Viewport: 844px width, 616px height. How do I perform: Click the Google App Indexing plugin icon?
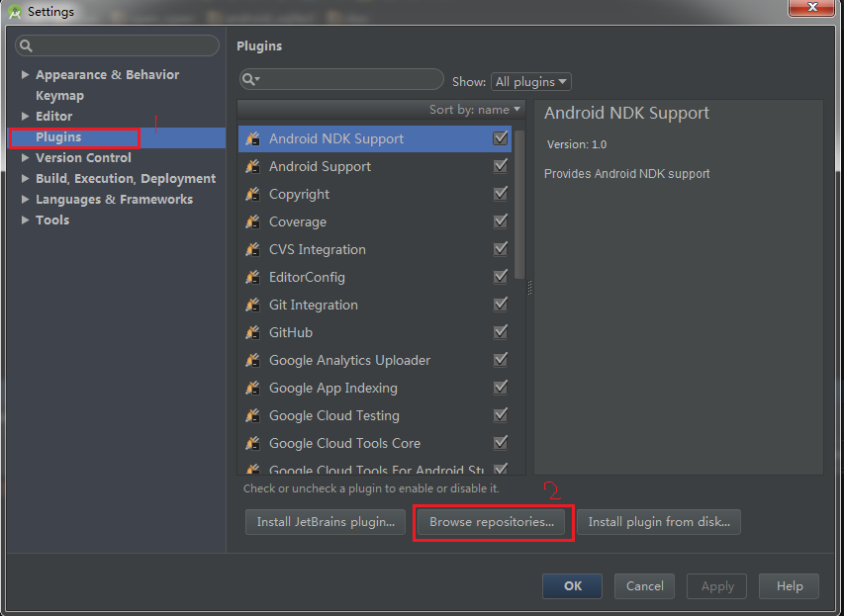252,388
